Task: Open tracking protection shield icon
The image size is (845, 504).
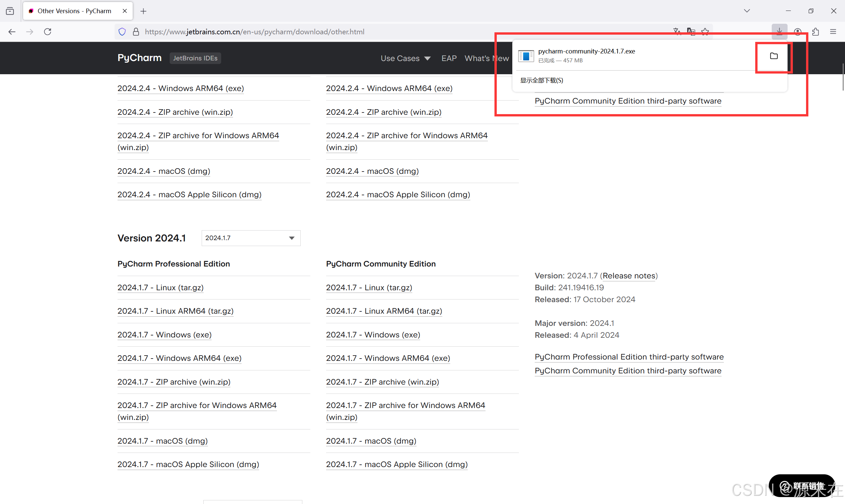Action: tap(122, 32)
